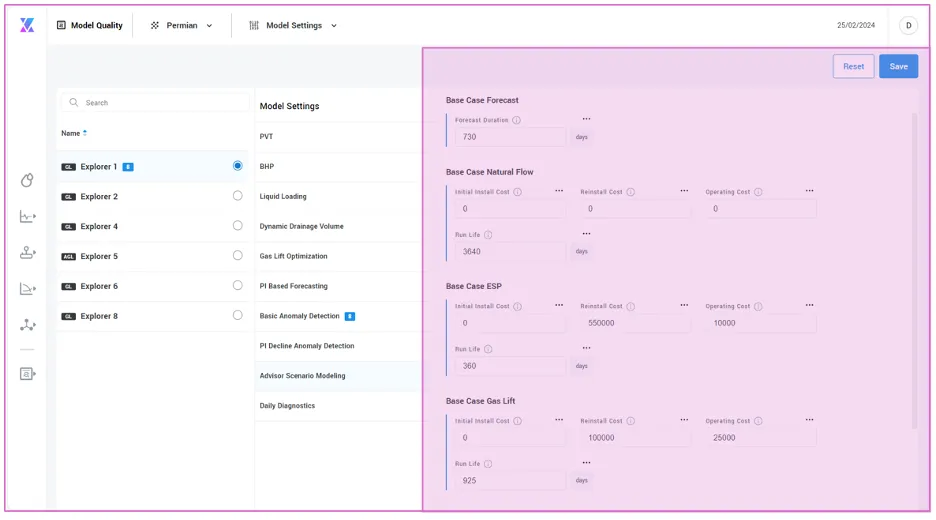Open the network nodes sidebar icon
Image resolution: width=936 pixels, height=520 pixels.
tap(27, 325)
